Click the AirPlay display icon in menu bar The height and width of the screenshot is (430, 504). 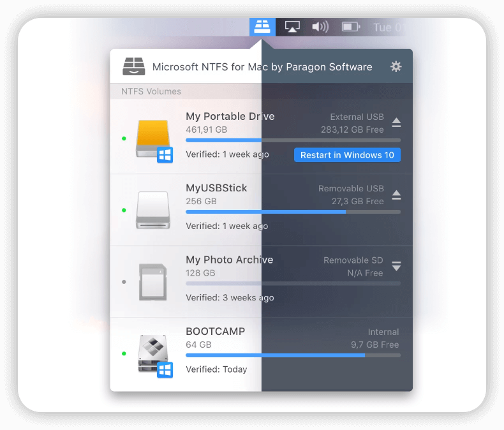292,27
